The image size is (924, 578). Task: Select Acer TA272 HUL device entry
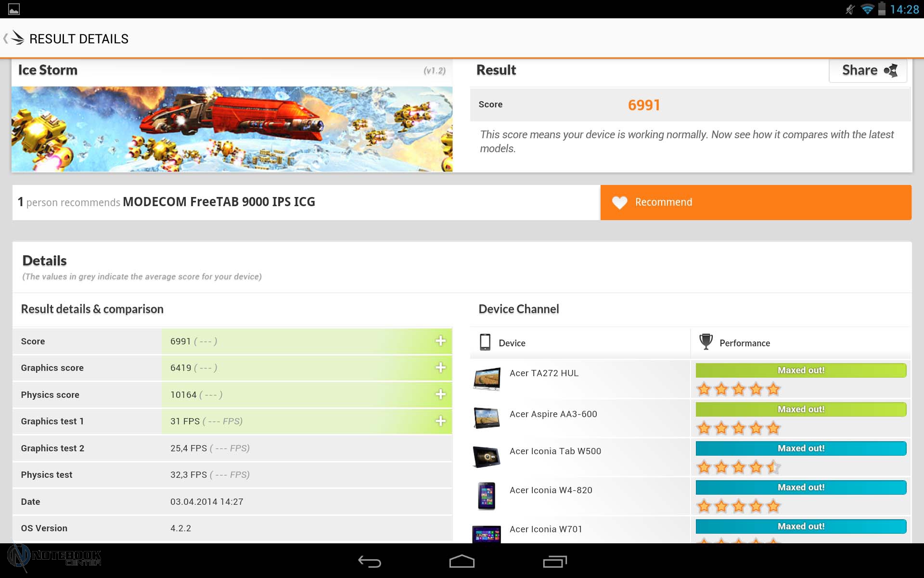tap(544, 373)
